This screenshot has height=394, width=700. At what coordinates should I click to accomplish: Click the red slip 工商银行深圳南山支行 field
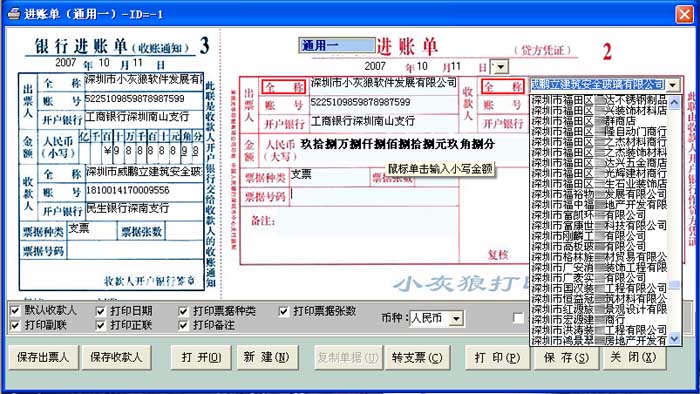pyautogui.click(x=384, y=122)
